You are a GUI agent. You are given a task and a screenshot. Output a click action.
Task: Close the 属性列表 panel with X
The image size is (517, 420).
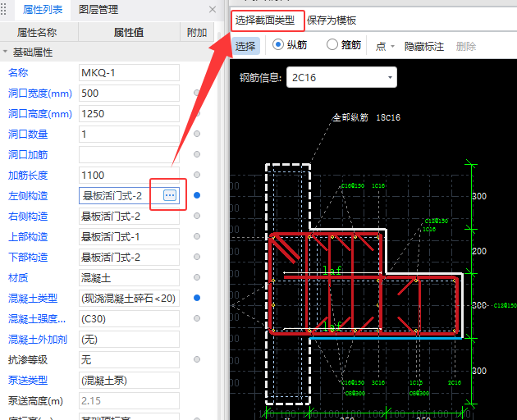pos(213,10)
